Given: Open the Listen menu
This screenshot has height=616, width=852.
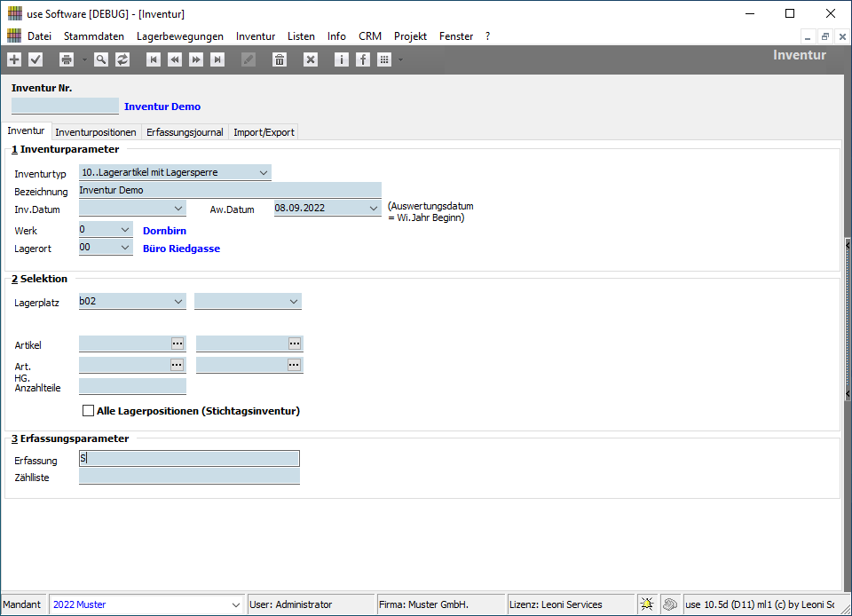Looking at the screenshot, I should tap(301, 36).
